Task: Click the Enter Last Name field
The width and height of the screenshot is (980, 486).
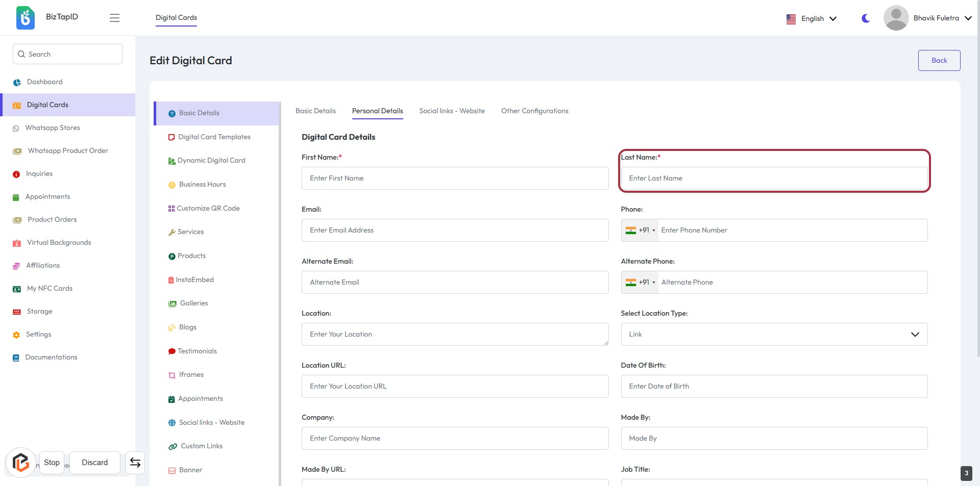Action: [774, 178]
